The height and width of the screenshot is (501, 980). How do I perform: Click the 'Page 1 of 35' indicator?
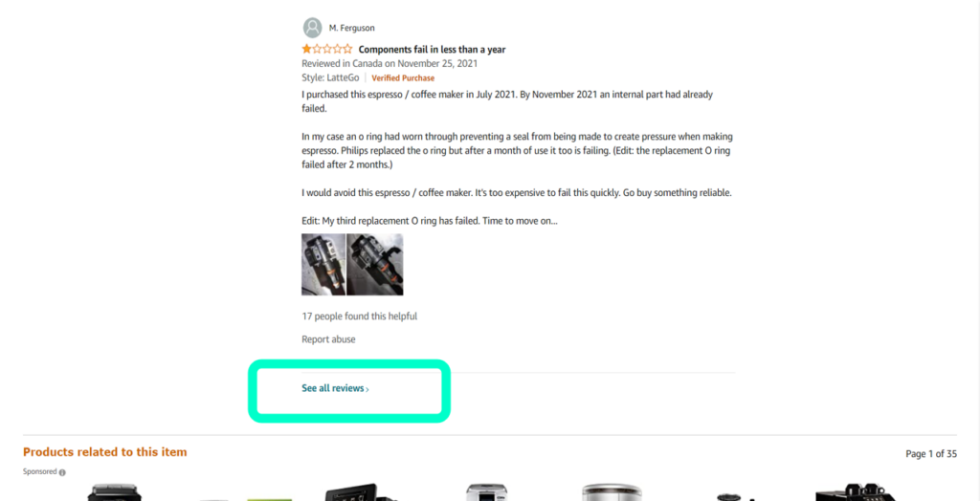931,454
